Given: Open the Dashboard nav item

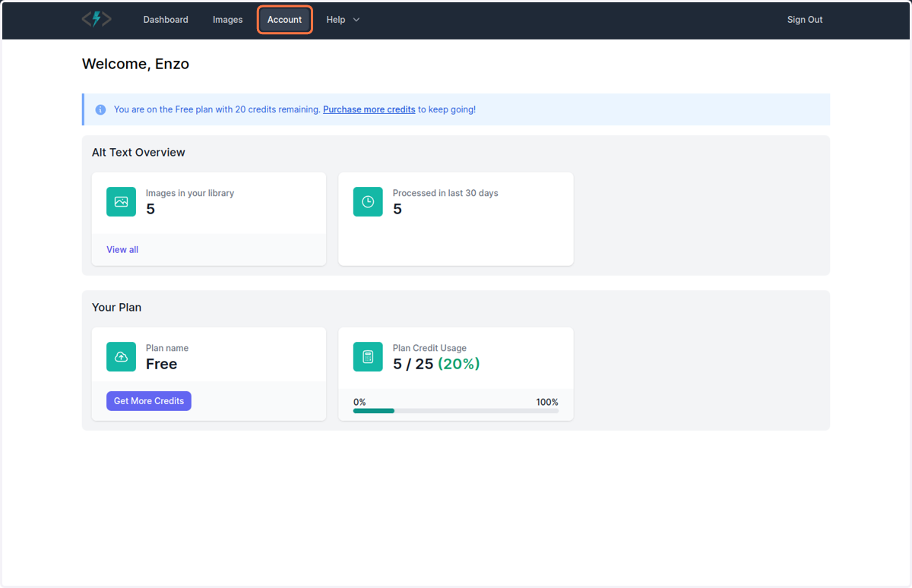Looking at the screenshot, I should click(166, 20).
